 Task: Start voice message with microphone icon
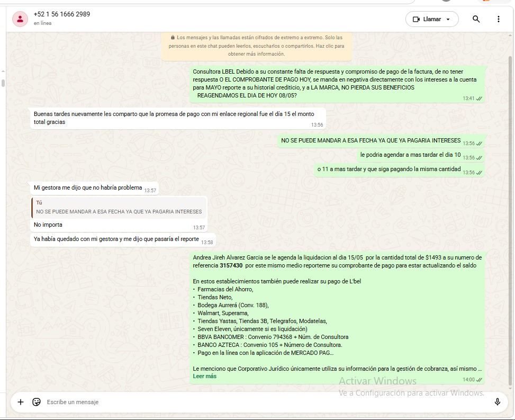point(497,401)
